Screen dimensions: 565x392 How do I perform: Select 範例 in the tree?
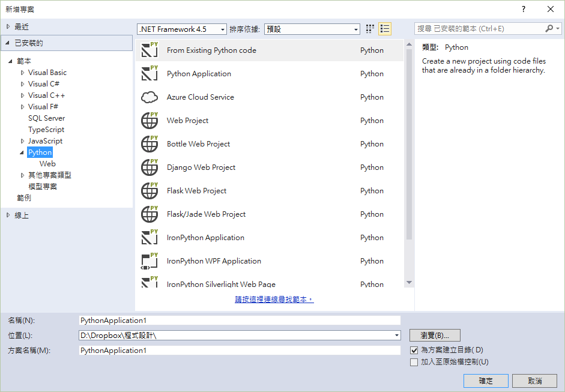tap(24, 198)
